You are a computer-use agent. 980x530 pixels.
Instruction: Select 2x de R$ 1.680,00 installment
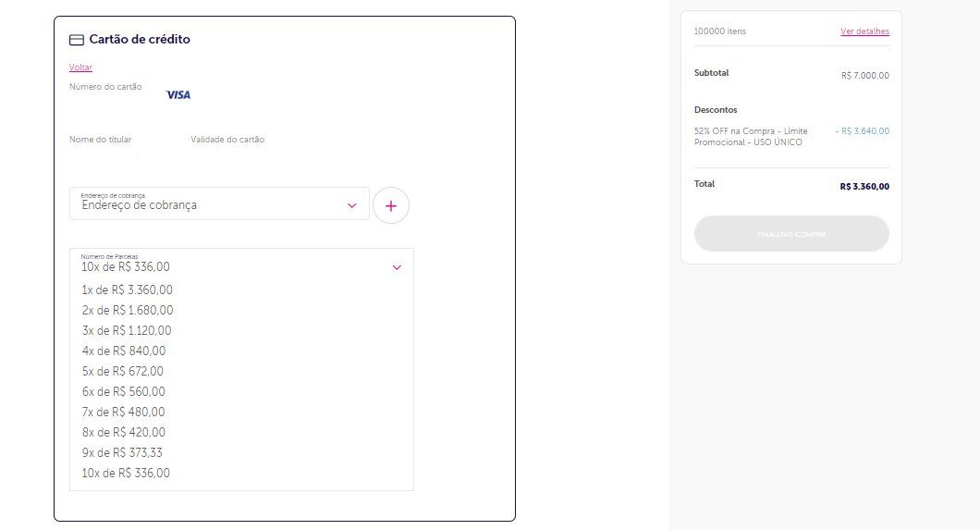[241, 311]
